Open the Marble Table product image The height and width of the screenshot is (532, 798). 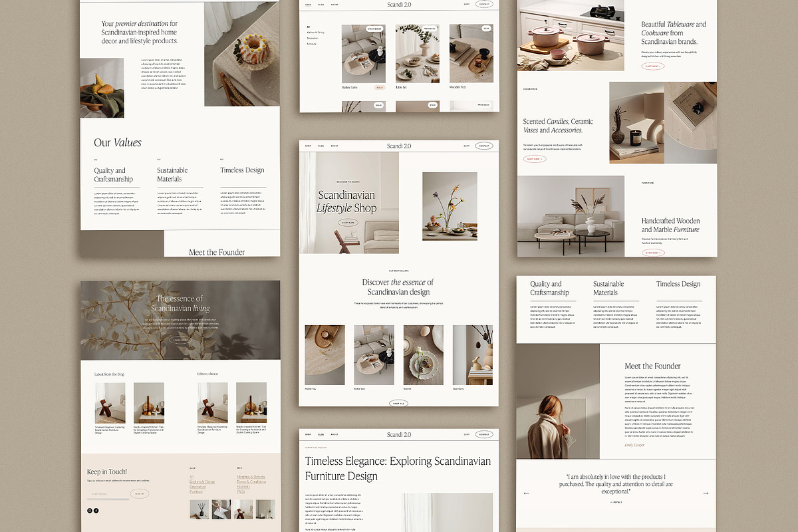coord(363,54)
